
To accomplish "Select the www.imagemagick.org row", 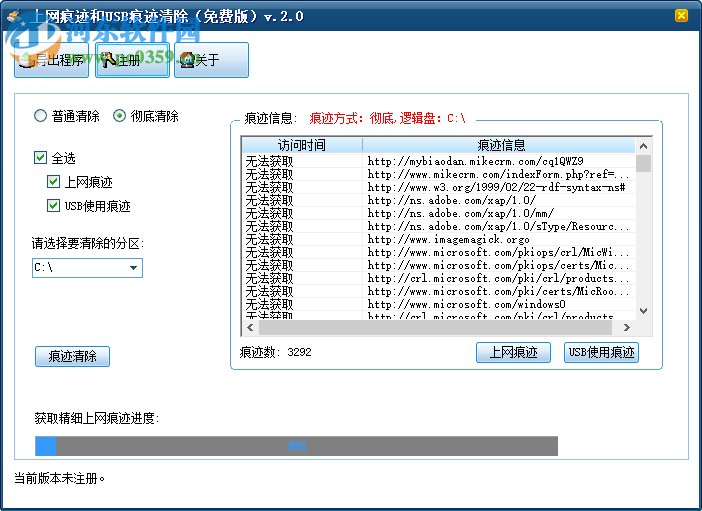I will tap(438, 239).
